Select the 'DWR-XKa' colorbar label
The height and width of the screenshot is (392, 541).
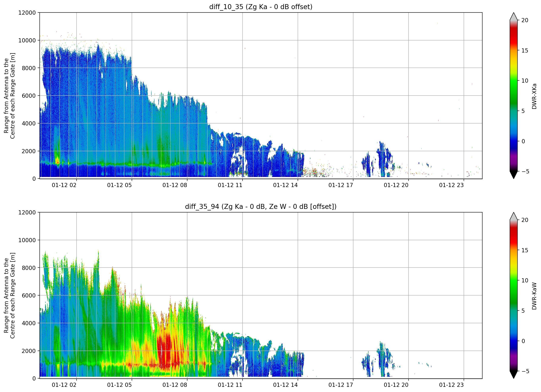(534, 96)
